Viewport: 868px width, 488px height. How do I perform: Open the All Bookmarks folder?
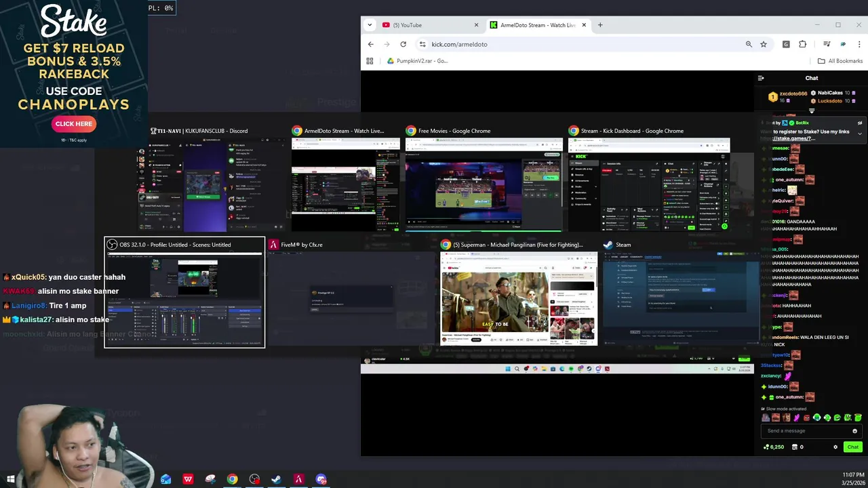pyautogui.click(x=840, y=61)
